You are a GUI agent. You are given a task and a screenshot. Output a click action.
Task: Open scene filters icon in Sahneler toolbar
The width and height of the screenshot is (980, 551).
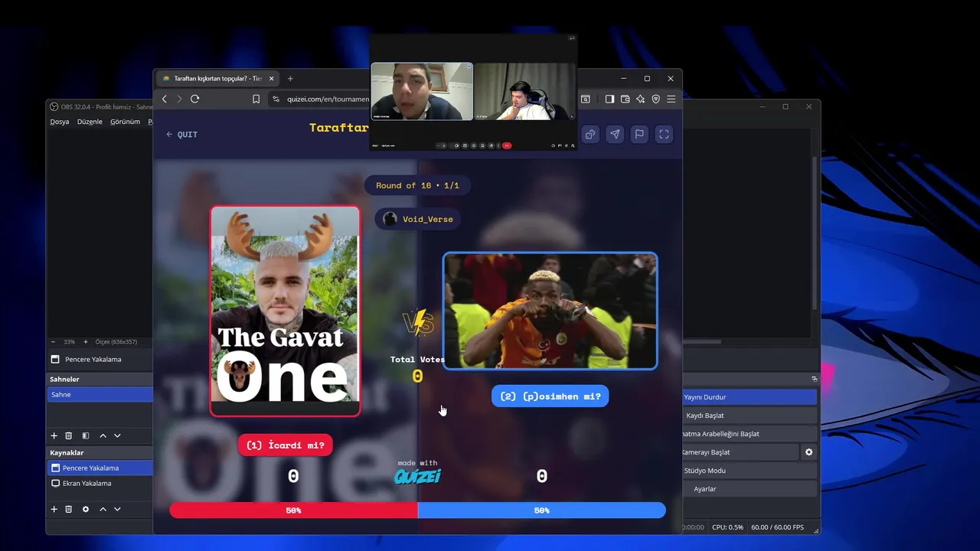[86, 435]
